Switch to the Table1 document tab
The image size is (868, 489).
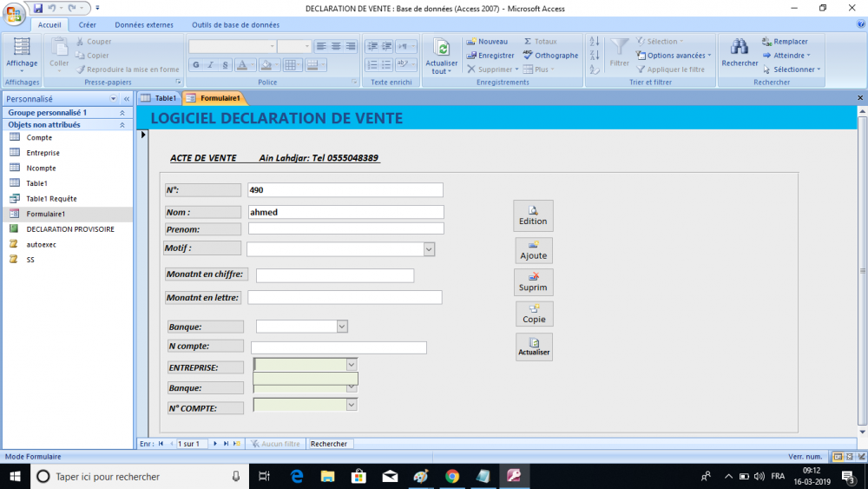160,98
